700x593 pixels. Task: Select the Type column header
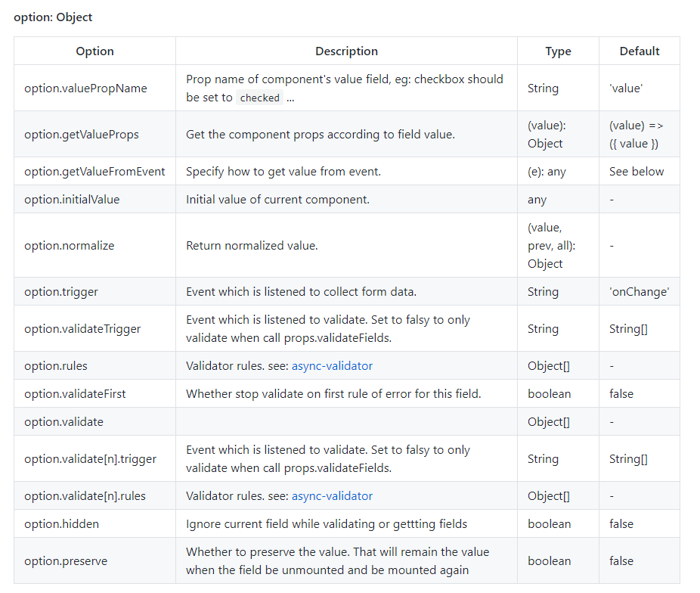pos(558,51)
